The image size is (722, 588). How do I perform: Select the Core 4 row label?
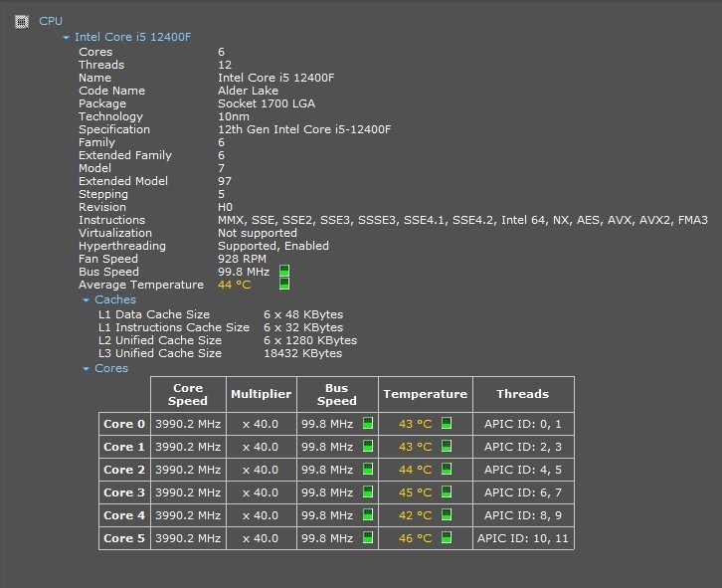click(x=124, y=515)
